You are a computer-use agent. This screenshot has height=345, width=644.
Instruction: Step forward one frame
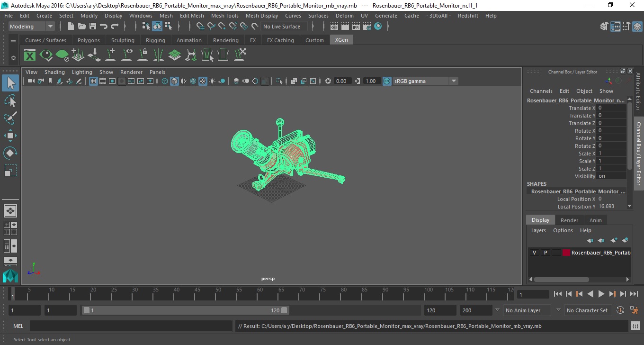[623, 294]
